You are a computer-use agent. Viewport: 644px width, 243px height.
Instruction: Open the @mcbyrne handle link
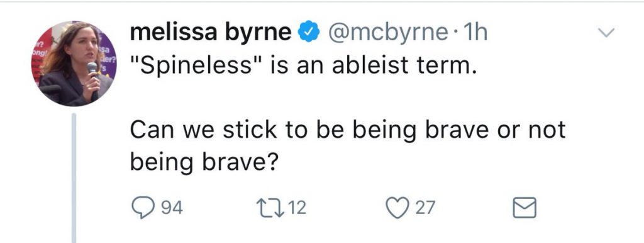click(x=387, y=33)
